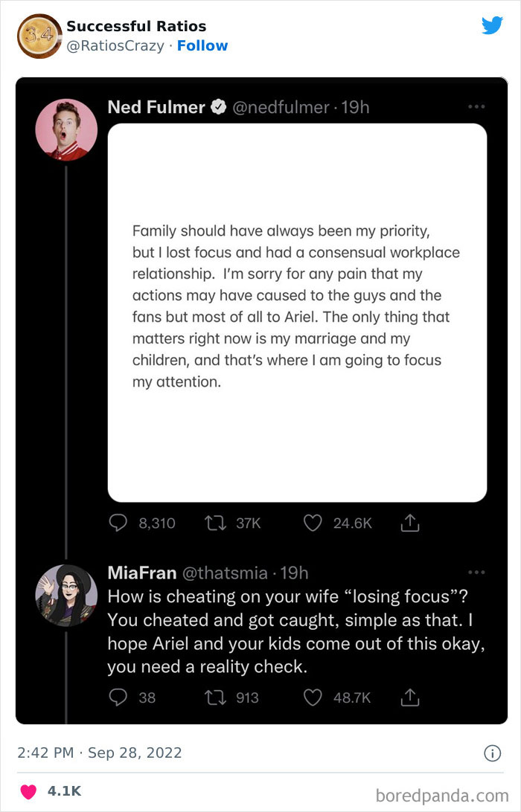Open the @RatiosCrazy handle link
The height and width of the screenshot is (812, 521).
(x=115, y=46)
